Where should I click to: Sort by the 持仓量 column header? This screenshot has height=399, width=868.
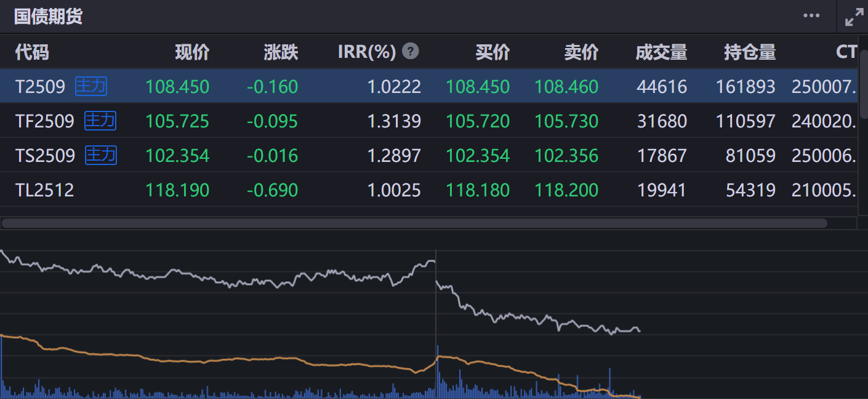[x=750, y=52]
